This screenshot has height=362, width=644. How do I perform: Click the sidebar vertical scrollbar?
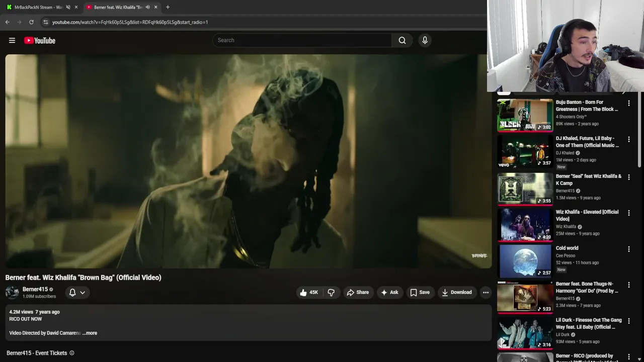(x=640, y=131)
